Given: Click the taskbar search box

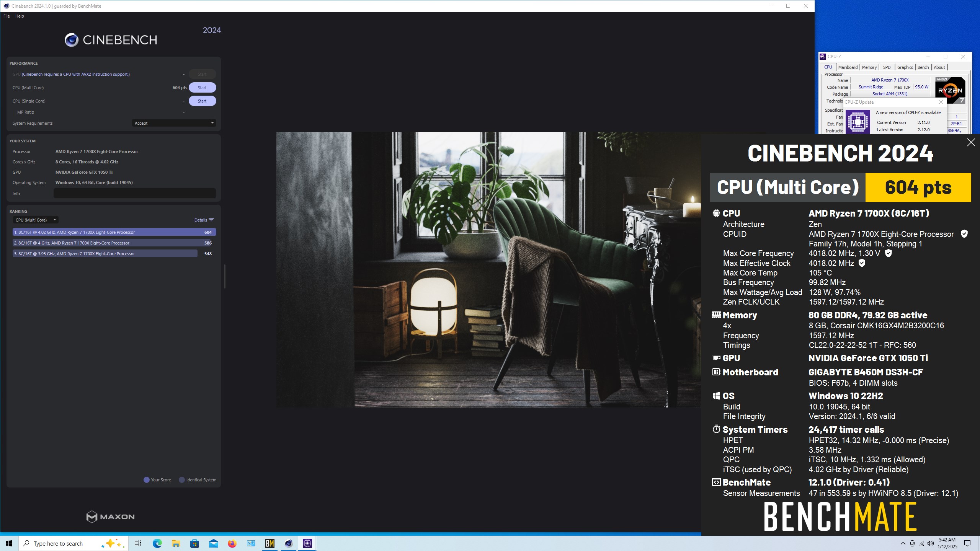Looking at the screenshot, I should [x=73, y=543].
